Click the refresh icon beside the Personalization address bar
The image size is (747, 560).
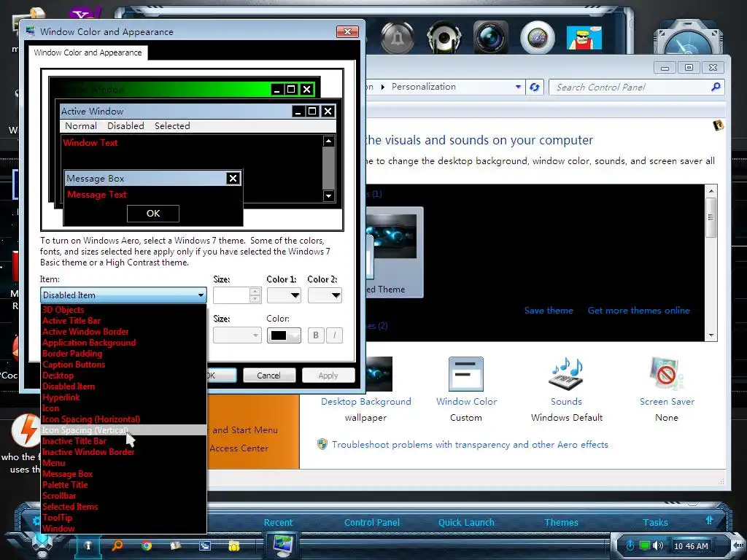(535, 87)
